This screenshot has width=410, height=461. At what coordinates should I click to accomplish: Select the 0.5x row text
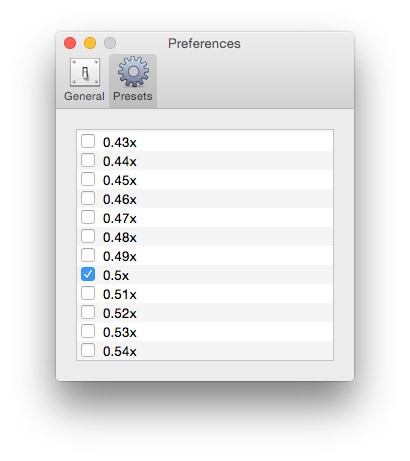point(116,275)
